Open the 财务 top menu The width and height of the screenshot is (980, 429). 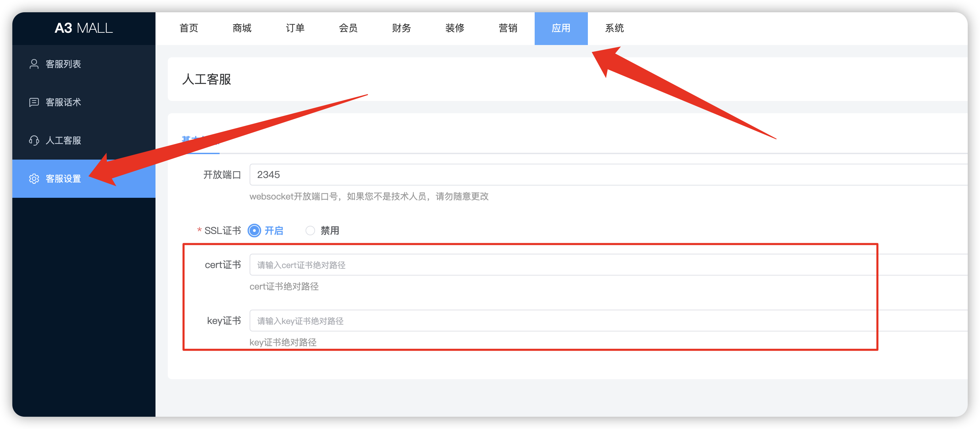click(402, 28)
